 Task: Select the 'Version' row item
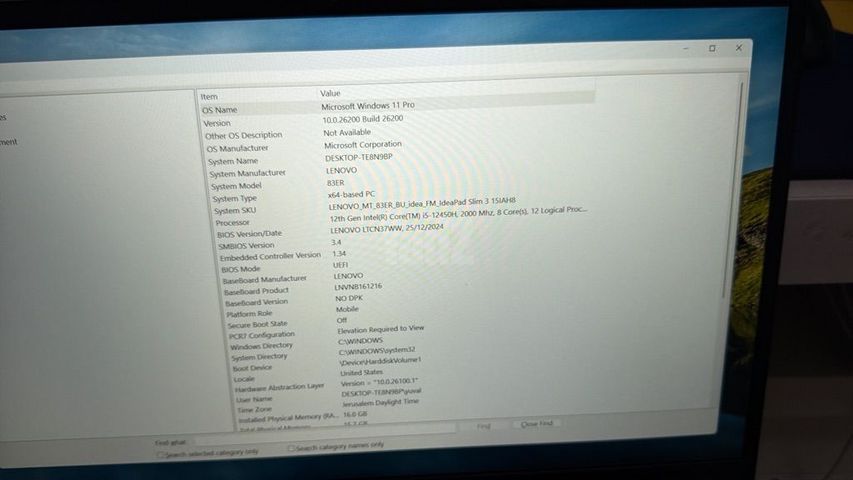click(x=217, y=123)
